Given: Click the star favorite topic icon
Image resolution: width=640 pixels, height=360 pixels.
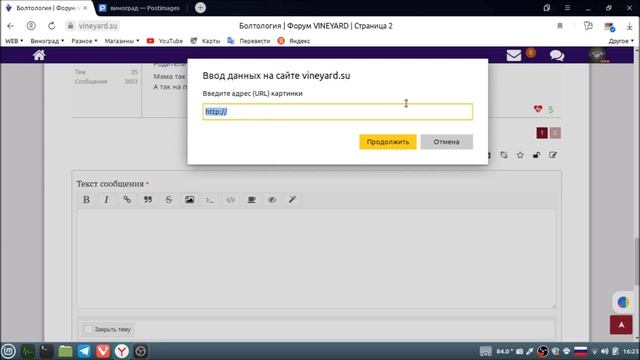Looking at the screenshot, I should 520,155.
